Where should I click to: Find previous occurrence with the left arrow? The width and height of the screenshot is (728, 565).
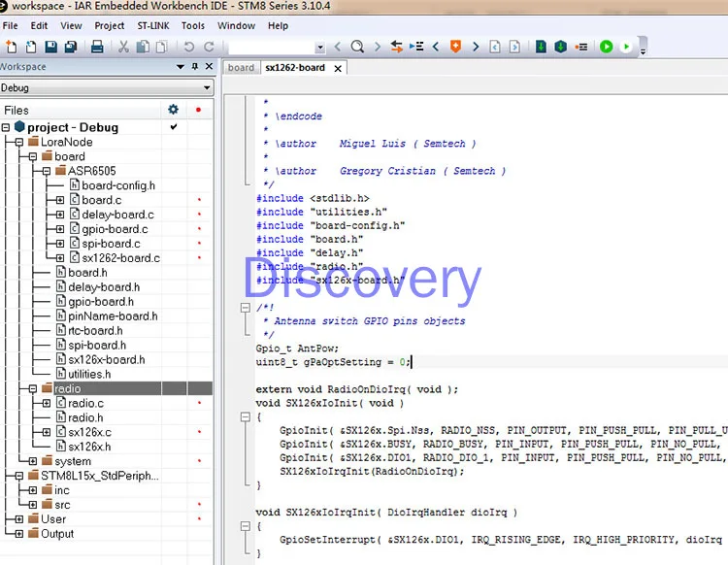[338, 47]
